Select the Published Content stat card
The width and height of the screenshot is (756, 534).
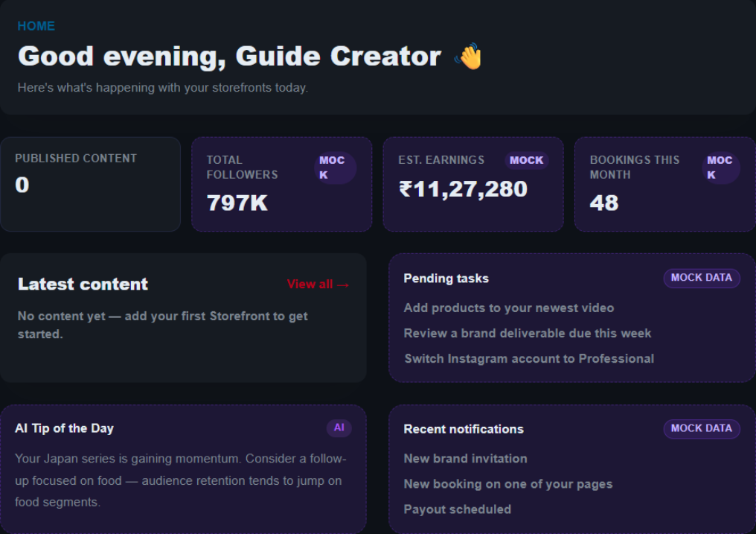91,184
